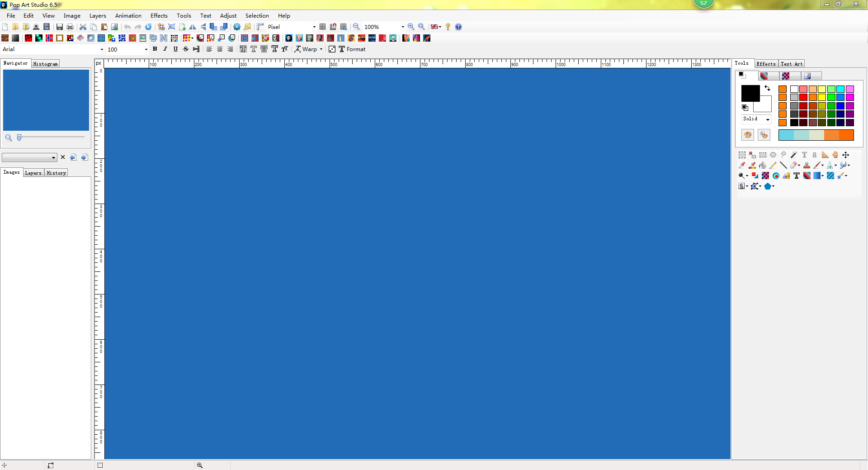Click the palette-from-image button
The image size is (868, 470).
(x=764, y=135)
